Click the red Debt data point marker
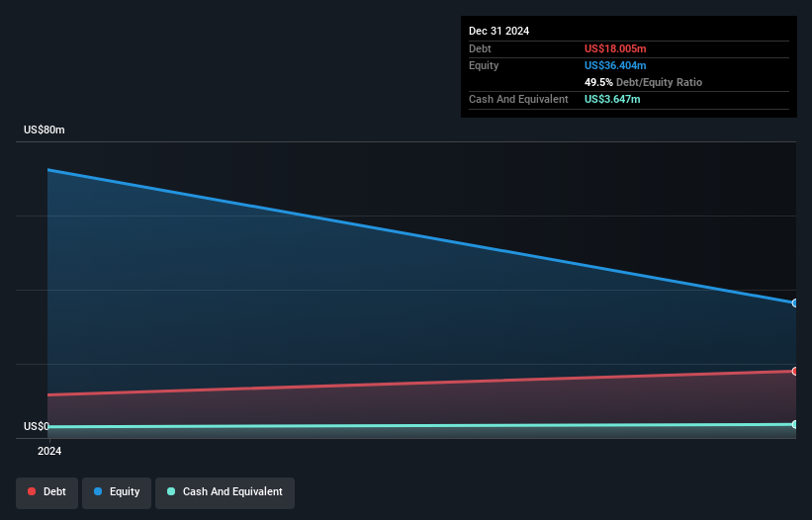812x520 pixels. (x=795, y=371)
